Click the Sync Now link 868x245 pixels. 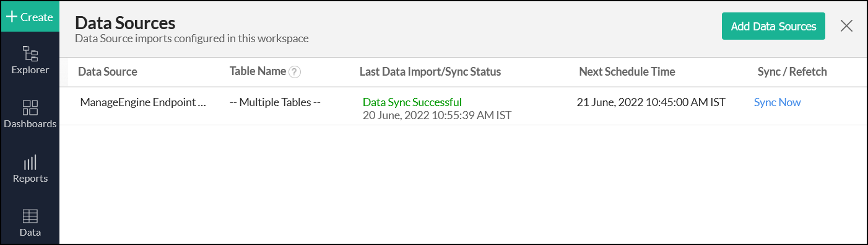coord(777,102)
